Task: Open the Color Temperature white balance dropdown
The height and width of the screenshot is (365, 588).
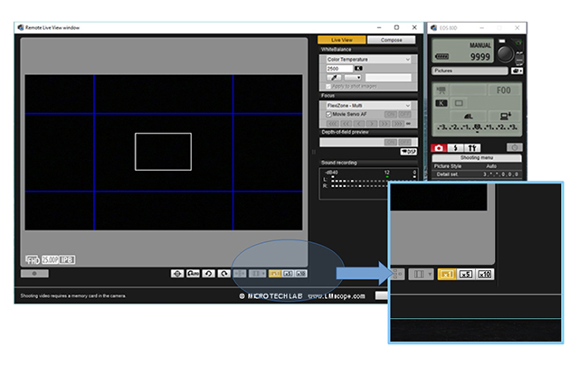Action: [368, 59]
